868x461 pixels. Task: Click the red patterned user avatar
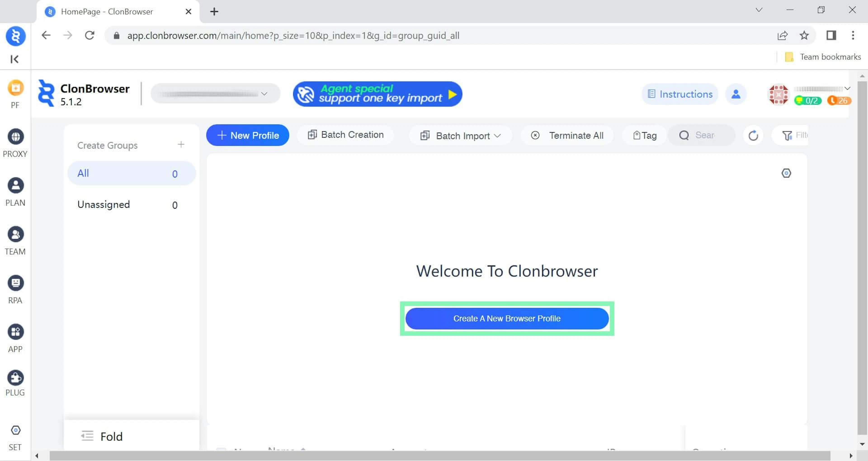[778, 95]
